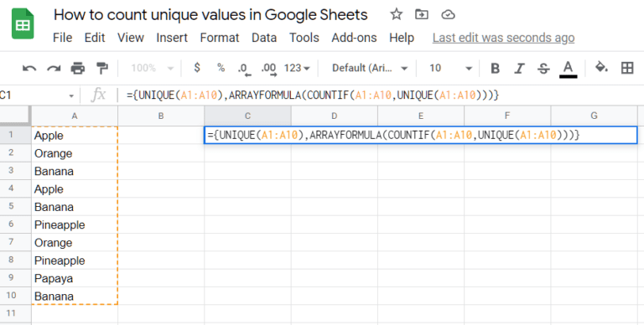This screenshot has height=325, width=644.
Task: Decrease decimal places
Action: (244, 69)
